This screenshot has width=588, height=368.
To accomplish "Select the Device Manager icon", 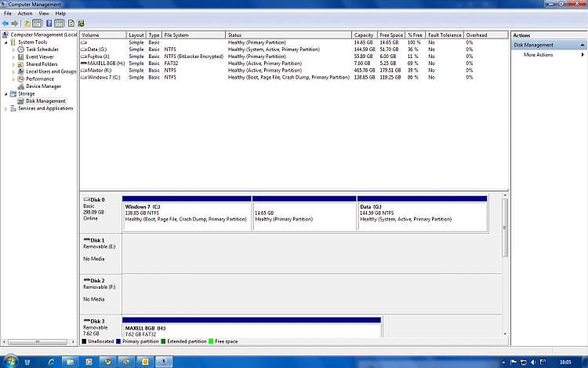I will click(21, 86).
